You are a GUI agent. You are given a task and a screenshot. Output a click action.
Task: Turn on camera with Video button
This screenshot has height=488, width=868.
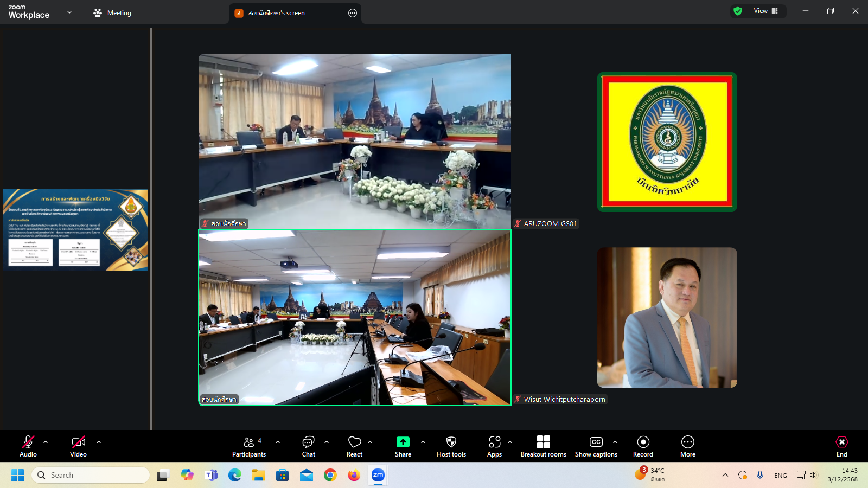point(78,446)
